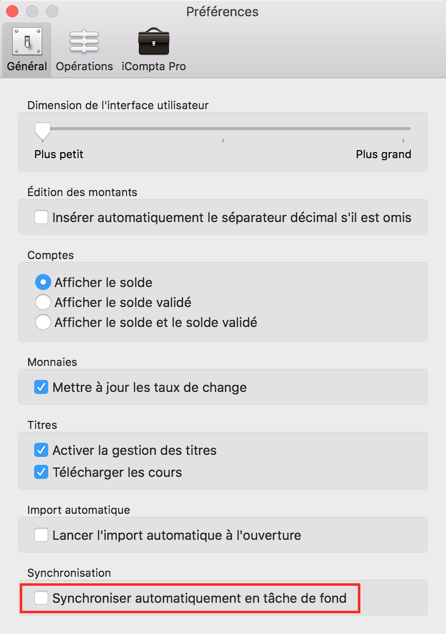Click the Plus petit slider label

tap(59, 154)
